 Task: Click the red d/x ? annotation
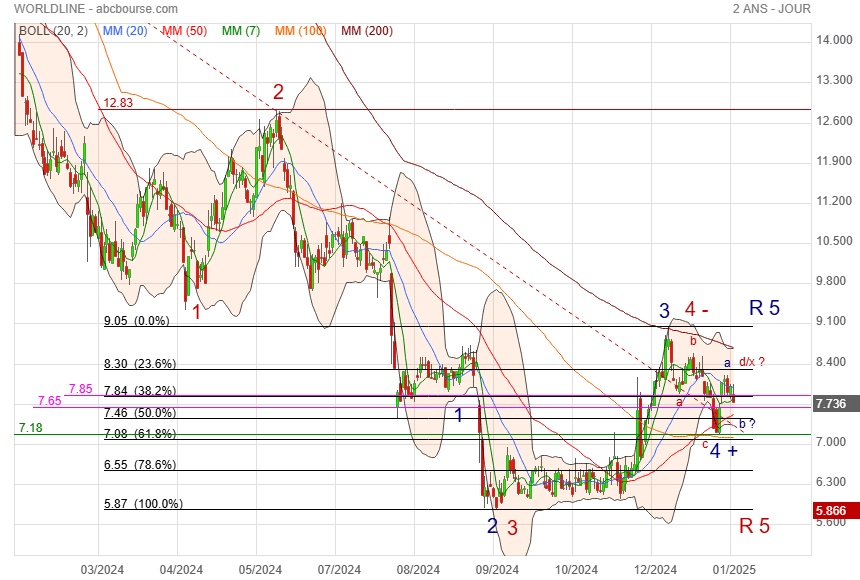coord(752,362)
